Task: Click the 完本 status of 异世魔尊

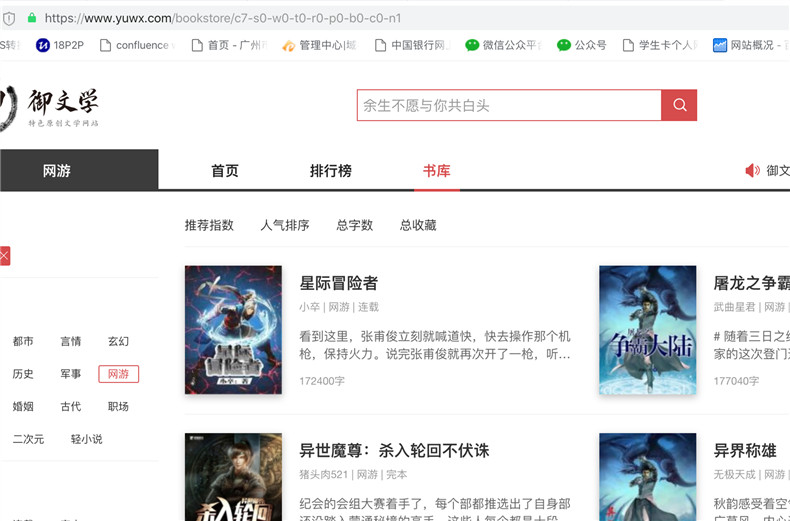Action: coord(397,474)
